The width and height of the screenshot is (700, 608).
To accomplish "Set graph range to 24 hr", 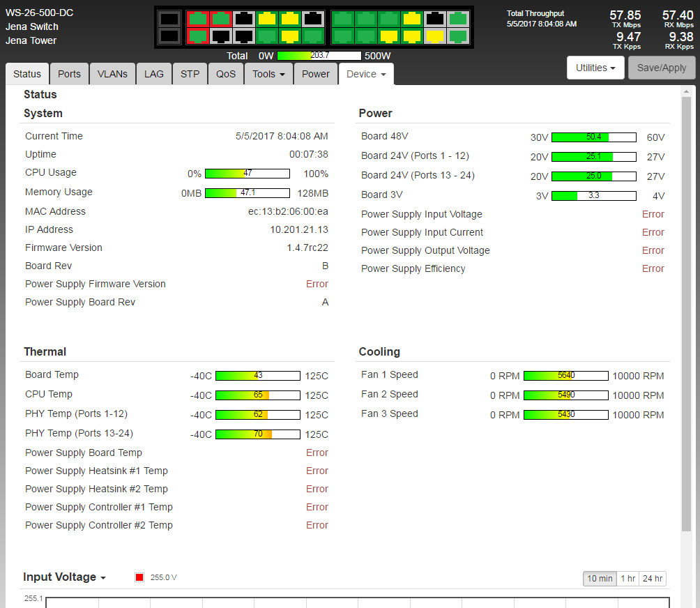I will pos(653,579).
